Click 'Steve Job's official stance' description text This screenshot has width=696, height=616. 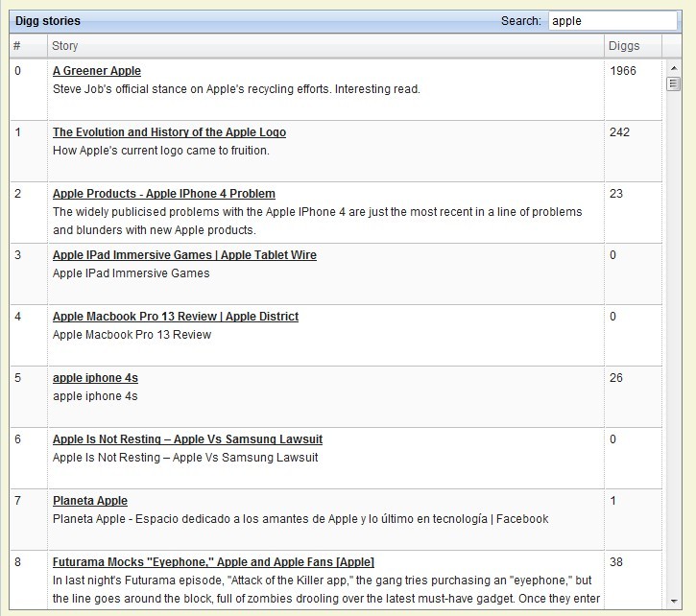tap(236, 89)
